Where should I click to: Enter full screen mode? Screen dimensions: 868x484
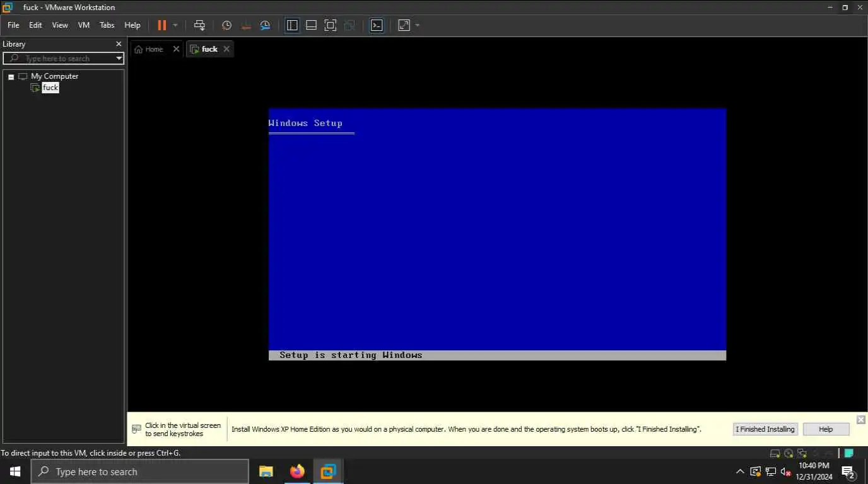(x=330, y=25)
